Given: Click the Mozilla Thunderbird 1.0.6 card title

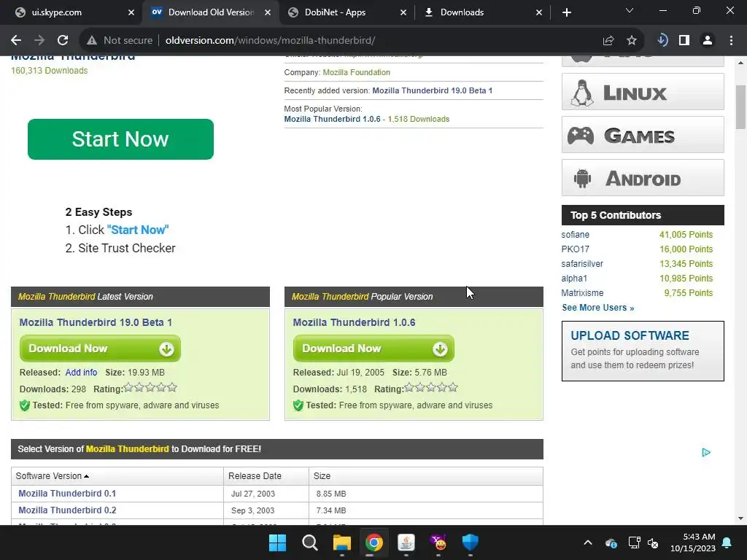Looking at the screenshot, I should 354,322.
